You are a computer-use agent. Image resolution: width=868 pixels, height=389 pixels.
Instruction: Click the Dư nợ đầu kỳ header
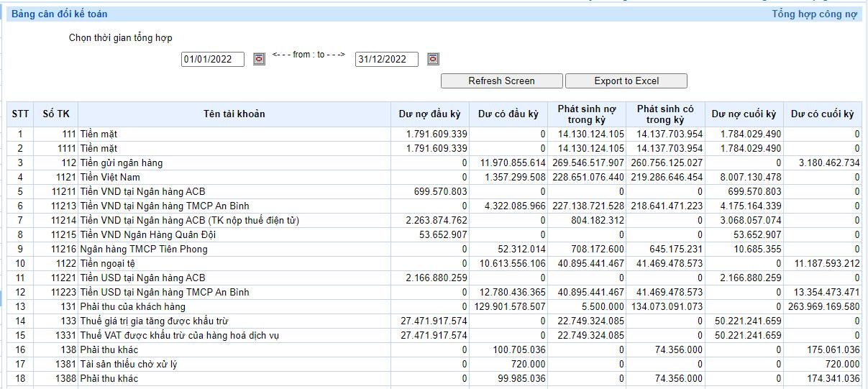tap(429, 114)
